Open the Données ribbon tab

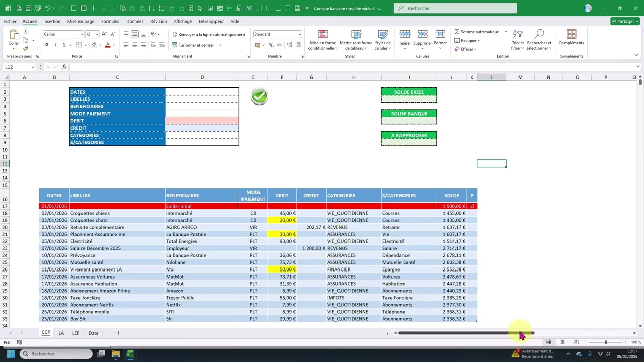[135, 21]
